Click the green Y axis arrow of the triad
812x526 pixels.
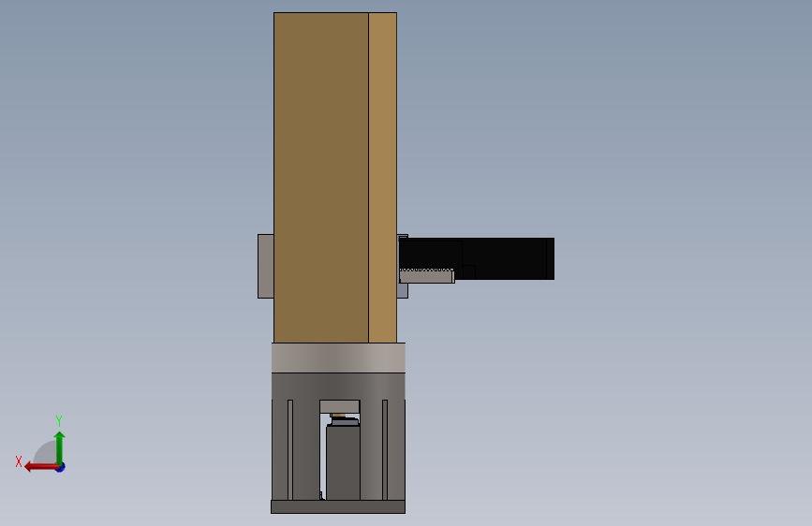[60, 447]
